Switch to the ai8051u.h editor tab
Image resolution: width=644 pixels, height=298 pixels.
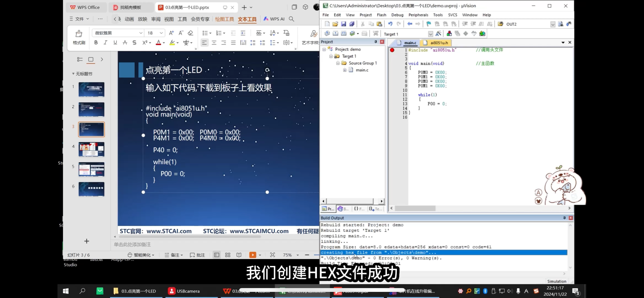tap(439, 43)
